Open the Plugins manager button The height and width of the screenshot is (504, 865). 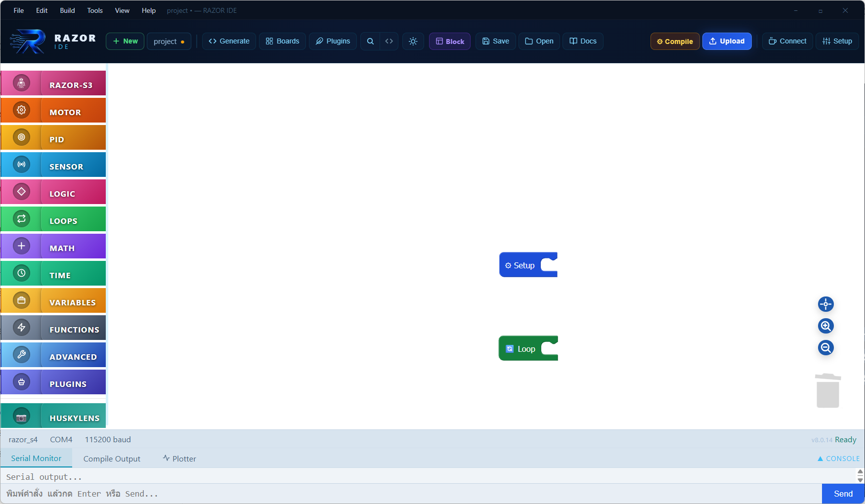(x=333, y=41)
